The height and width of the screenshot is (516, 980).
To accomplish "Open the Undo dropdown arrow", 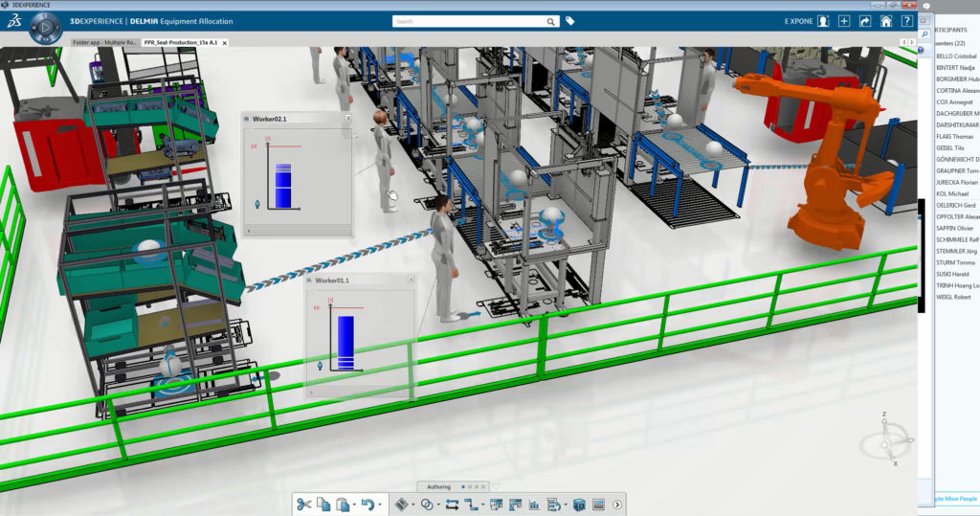I will point(379,505).
